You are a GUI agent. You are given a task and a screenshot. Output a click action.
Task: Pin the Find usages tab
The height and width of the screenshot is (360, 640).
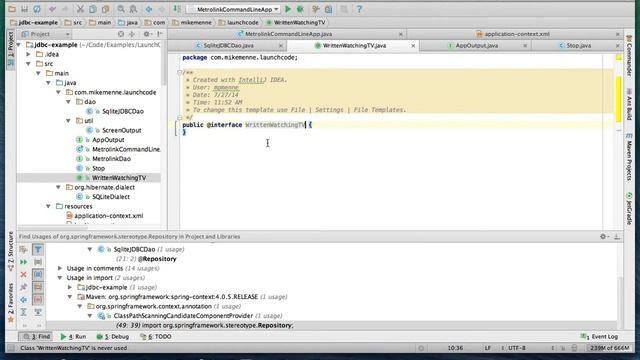(x=24, y=287)
